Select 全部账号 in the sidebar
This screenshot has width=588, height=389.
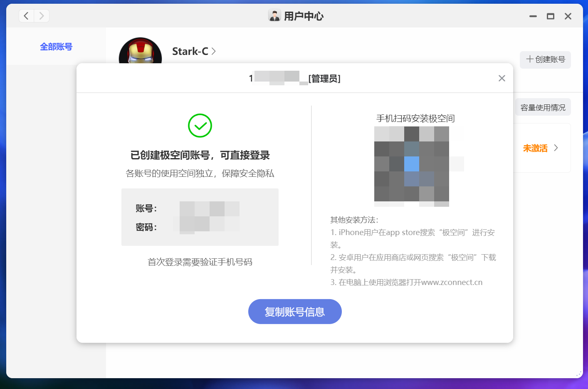56,47
